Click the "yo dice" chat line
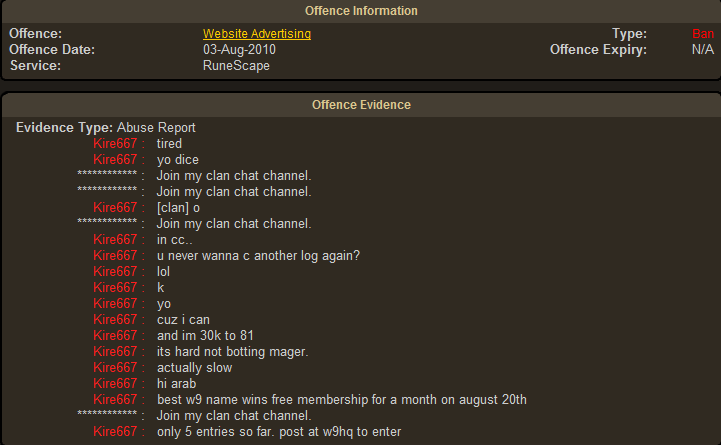Image resolution: width=721 pixels, height=445 pixels. [179, 160]
